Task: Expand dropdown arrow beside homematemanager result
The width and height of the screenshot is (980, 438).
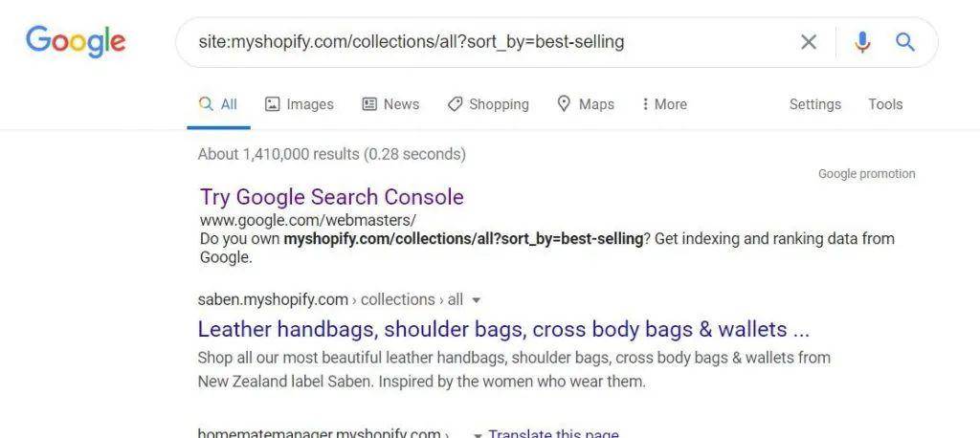Action: (479, 435)
